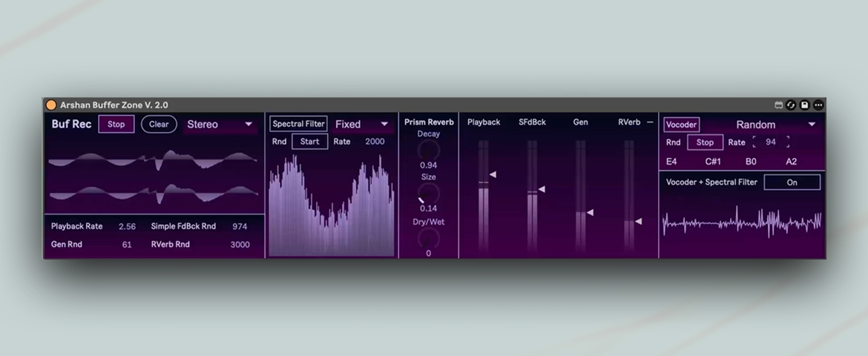
Task: Open the Stereo dropdown menu
Action: coord(220,125)
